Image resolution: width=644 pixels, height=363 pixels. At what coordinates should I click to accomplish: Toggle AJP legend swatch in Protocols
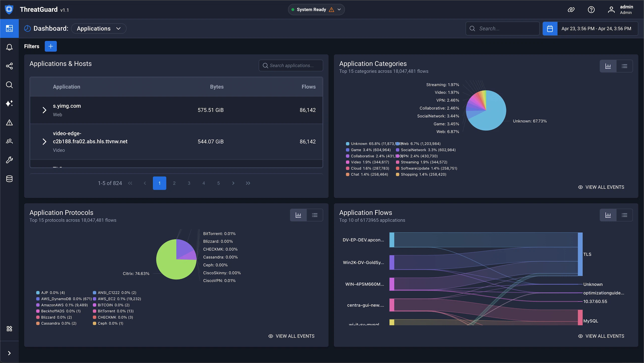(x=38, y=293)
